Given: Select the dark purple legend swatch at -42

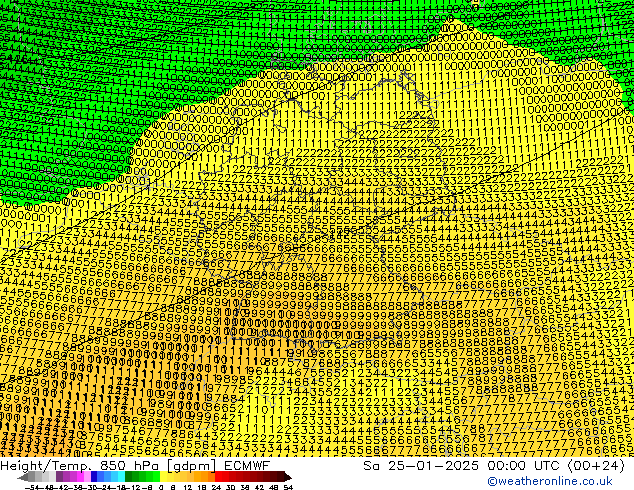Looking at the screenshot, I should click(59, 476).
